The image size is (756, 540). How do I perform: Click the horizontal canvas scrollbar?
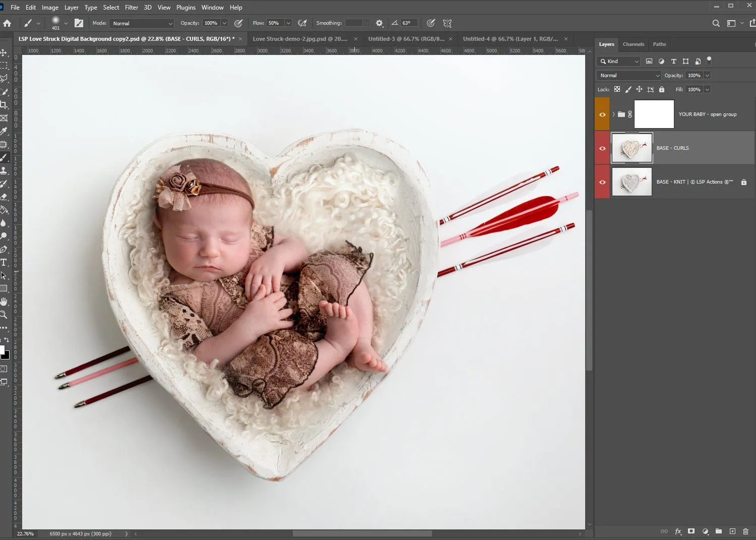click(x=362, y=533)
